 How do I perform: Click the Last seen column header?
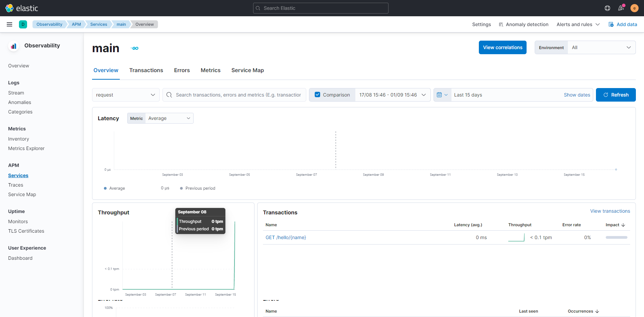point(528,311)
